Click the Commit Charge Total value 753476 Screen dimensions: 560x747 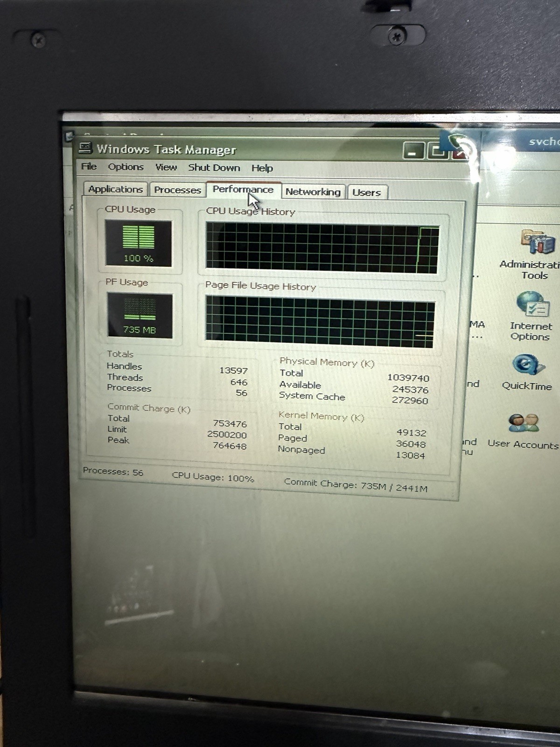pyautogui.click(x=230, y=423)
